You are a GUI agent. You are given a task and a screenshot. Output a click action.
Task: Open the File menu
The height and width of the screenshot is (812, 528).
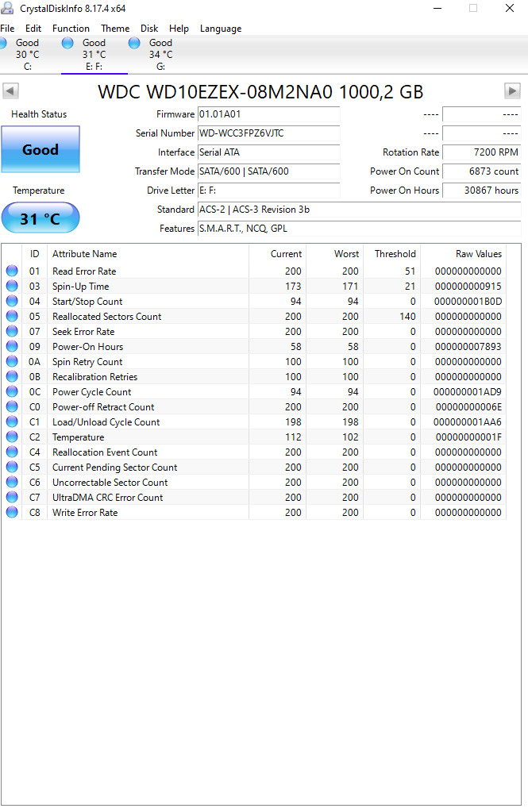7,29
